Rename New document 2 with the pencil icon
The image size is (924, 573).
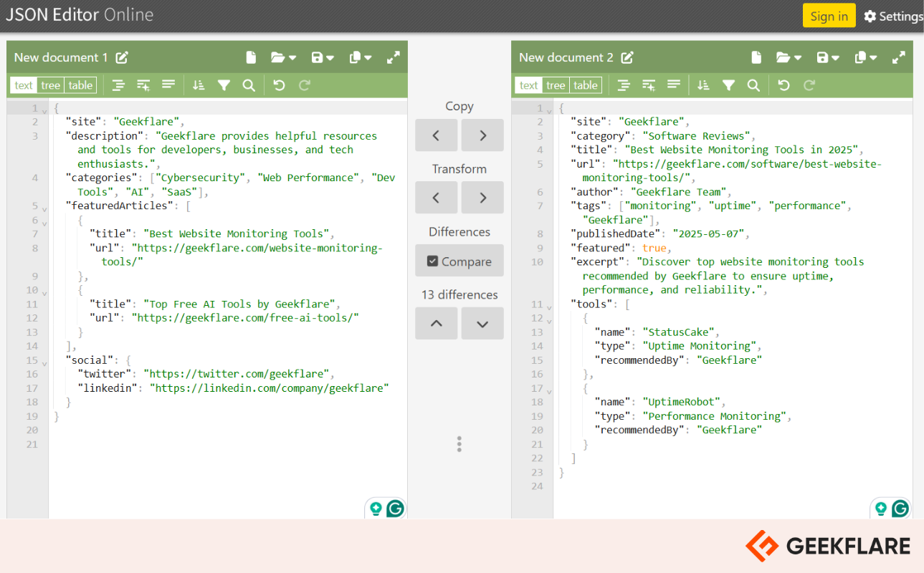[x=627, y=57]
